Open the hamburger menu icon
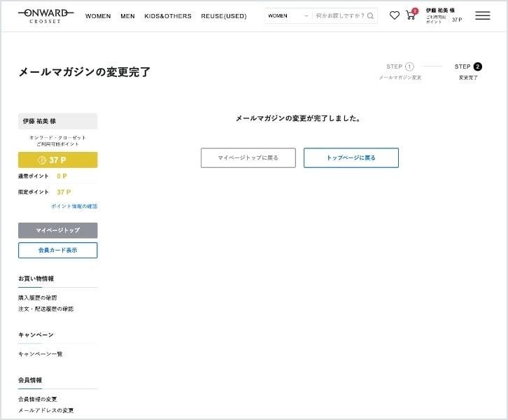 483,15
